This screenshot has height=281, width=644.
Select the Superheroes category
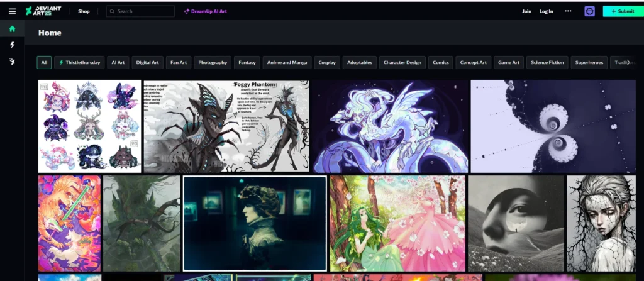tap(589, 62)
